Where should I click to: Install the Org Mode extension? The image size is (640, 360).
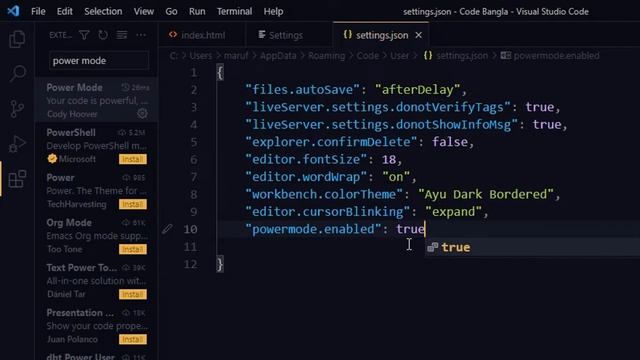pyautogui.click(x=133, y=249)
